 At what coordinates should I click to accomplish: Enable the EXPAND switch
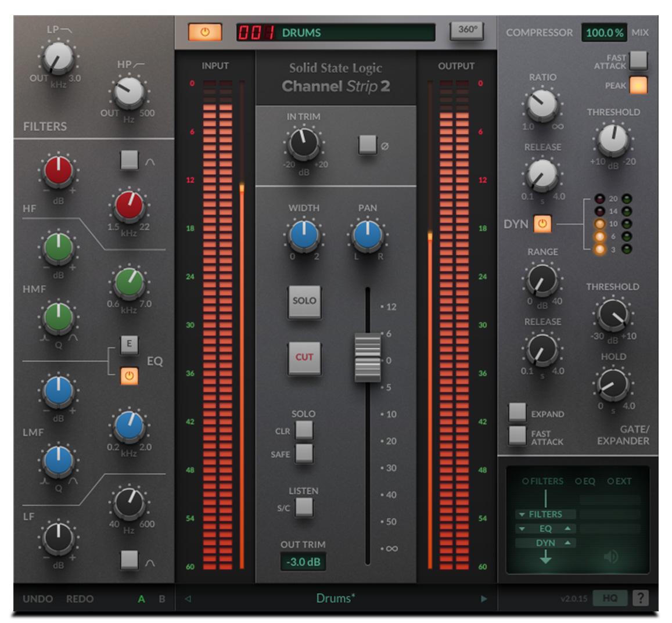518,412
